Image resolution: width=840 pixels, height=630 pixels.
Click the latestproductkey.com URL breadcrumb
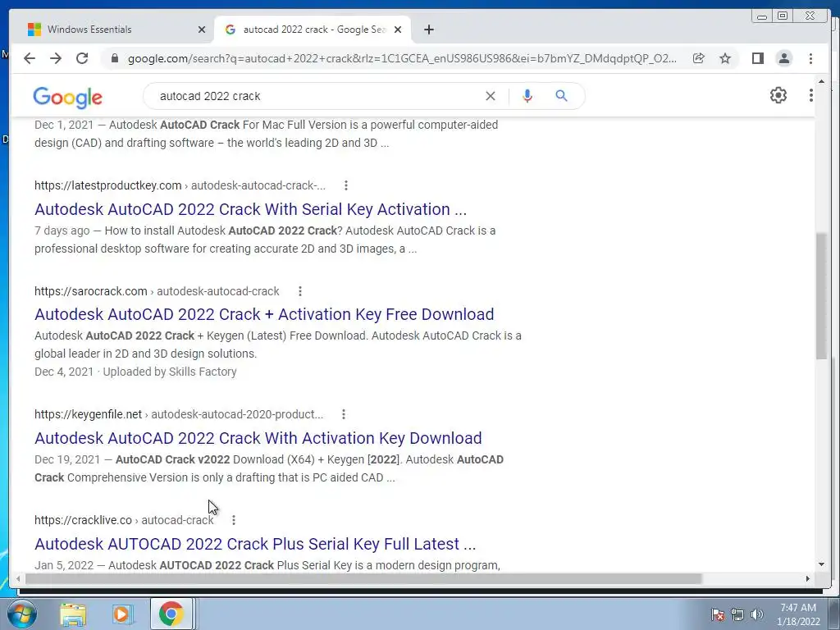[x=180, y=185]
